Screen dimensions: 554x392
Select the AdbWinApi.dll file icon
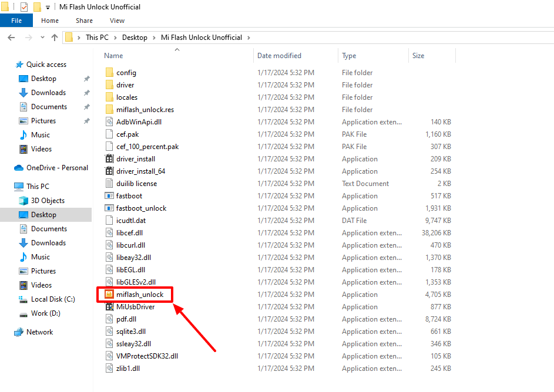pos(109,121)
